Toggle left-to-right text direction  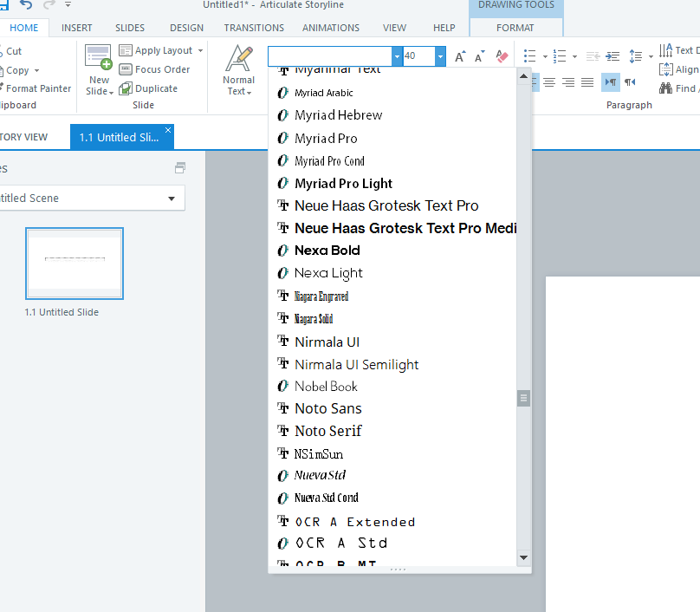610,82
